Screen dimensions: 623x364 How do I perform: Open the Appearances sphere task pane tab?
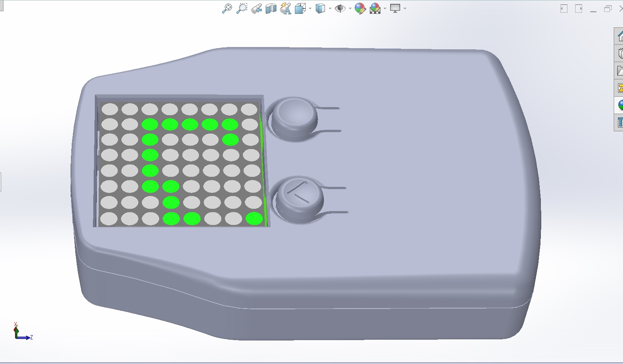[x=620, y=105]
